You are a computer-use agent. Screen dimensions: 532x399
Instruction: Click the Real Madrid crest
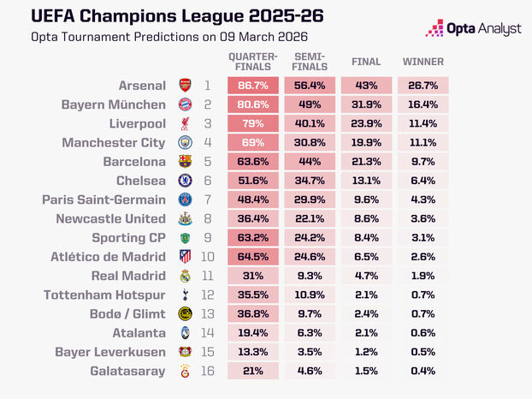pyautogui.click(x=186, y=276)
